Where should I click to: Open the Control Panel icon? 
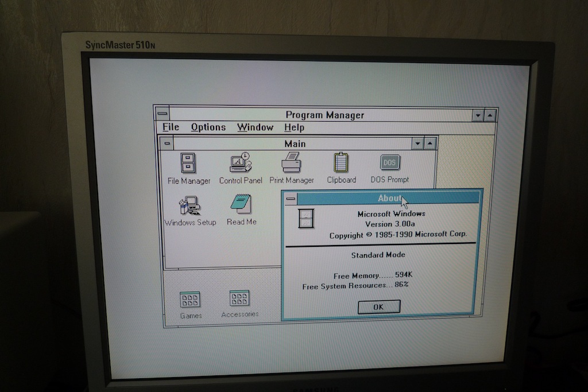pyautogui.click(x=240, y=162)
